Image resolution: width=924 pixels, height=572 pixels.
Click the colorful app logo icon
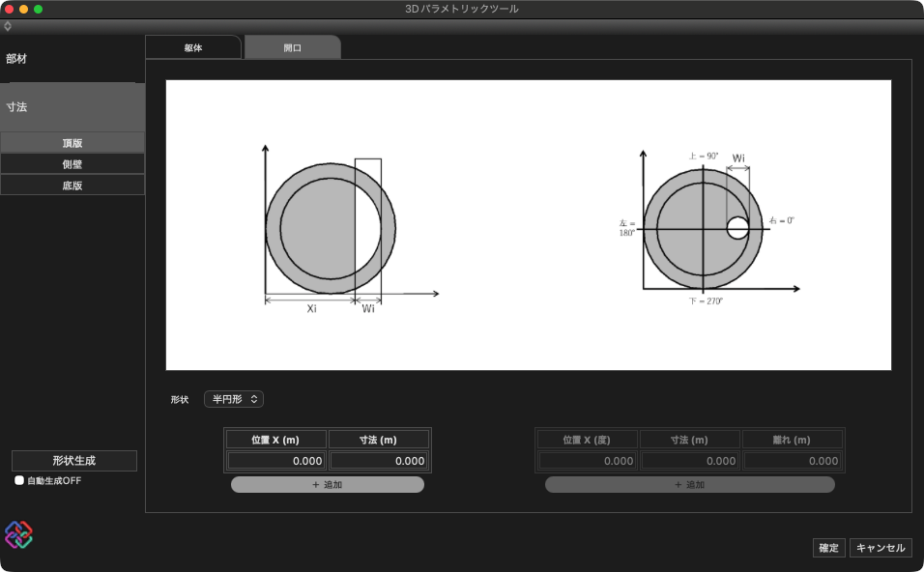click(x=18, y=534)
